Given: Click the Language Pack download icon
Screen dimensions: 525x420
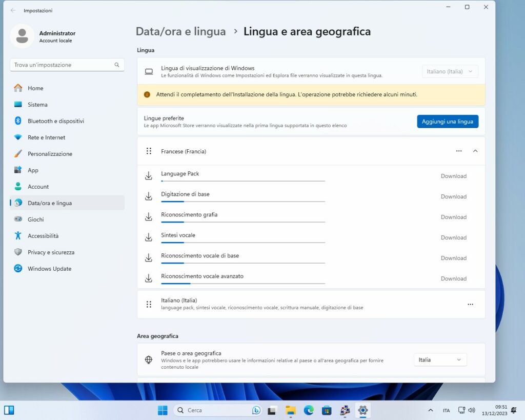Looking at the screenshot, I should tap(149, 176).
